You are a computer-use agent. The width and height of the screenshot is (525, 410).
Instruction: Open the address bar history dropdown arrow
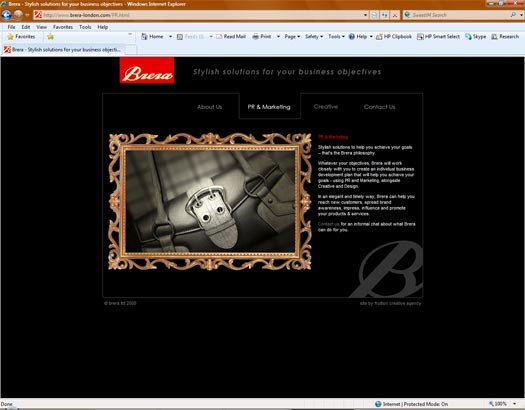[365, 15]
